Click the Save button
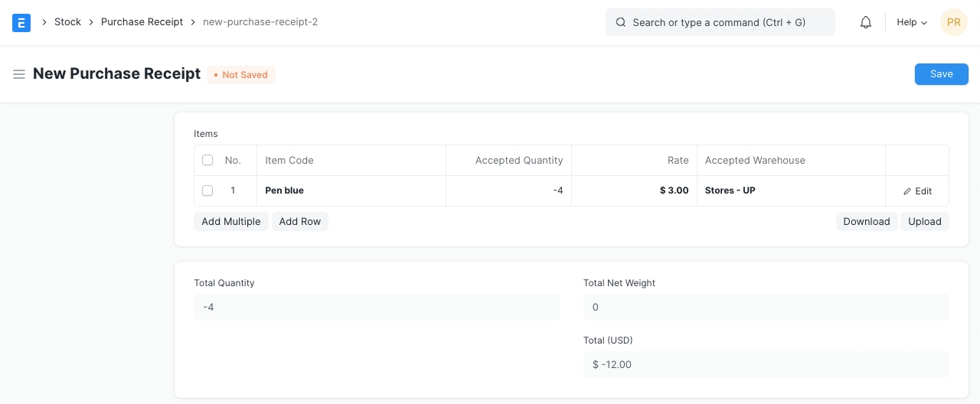The width and height of the screenshot is (980, 404). [941, 74]
